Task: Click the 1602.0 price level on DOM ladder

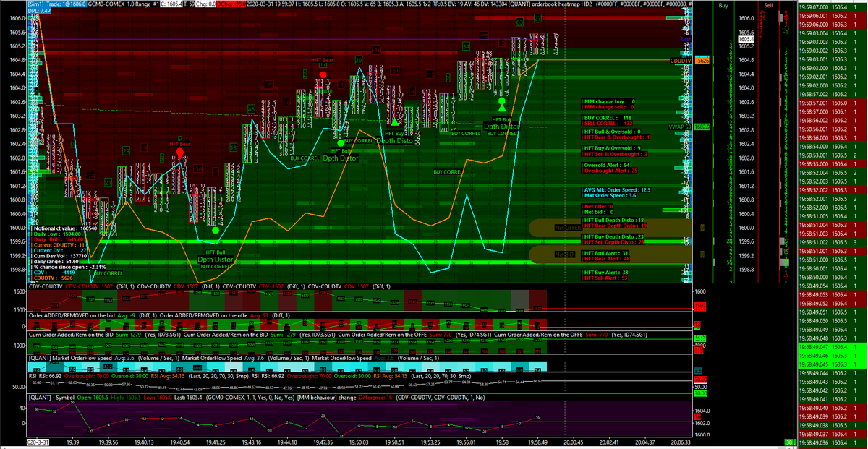Action: pos(746,158)
